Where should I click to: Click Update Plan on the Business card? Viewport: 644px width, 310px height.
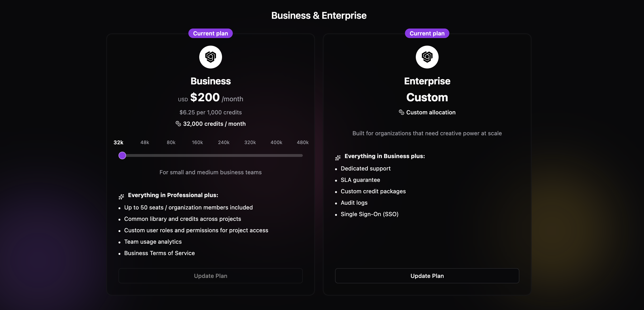click(x=210, y=276)
